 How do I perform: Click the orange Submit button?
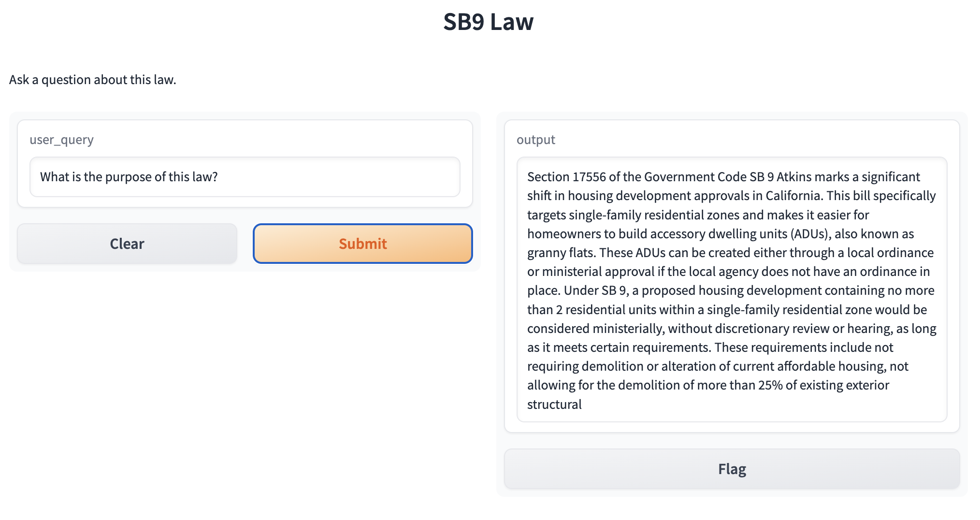[x=362, y=244]
